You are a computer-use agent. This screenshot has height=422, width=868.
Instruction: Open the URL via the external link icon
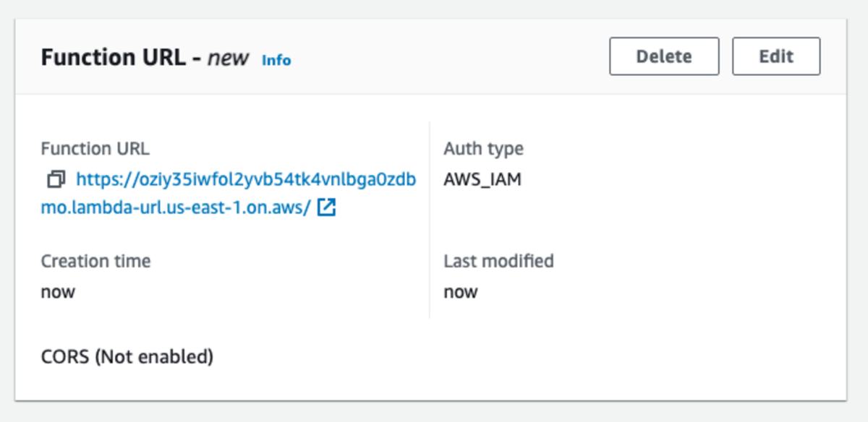coord(326,208)
